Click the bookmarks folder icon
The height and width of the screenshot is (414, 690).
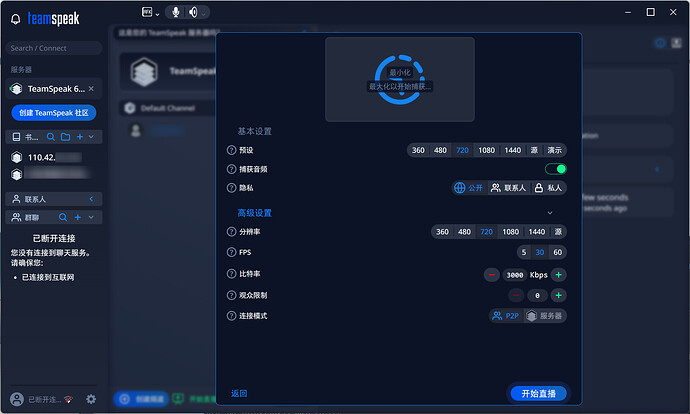[66, 137]
